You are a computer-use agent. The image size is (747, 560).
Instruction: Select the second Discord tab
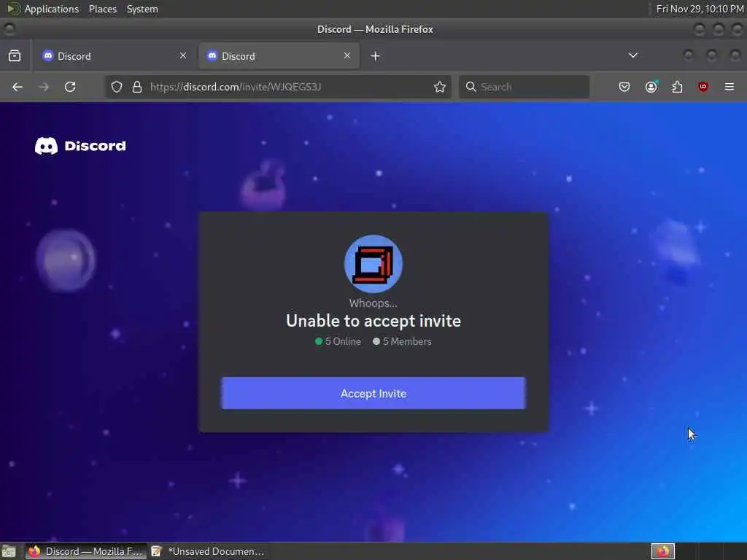point(279,55)
